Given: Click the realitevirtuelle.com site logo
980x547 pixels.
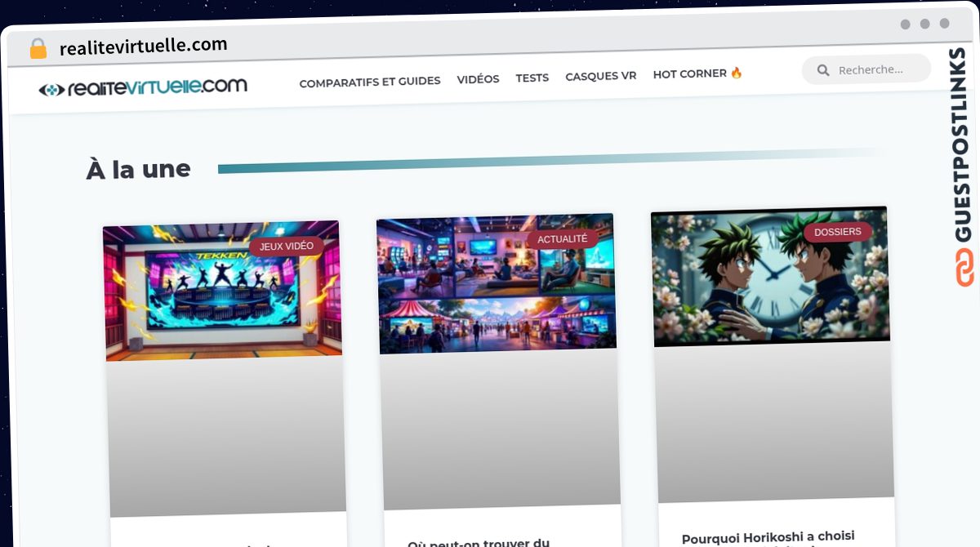Looking at the screenshot, I should coord(143,87).
